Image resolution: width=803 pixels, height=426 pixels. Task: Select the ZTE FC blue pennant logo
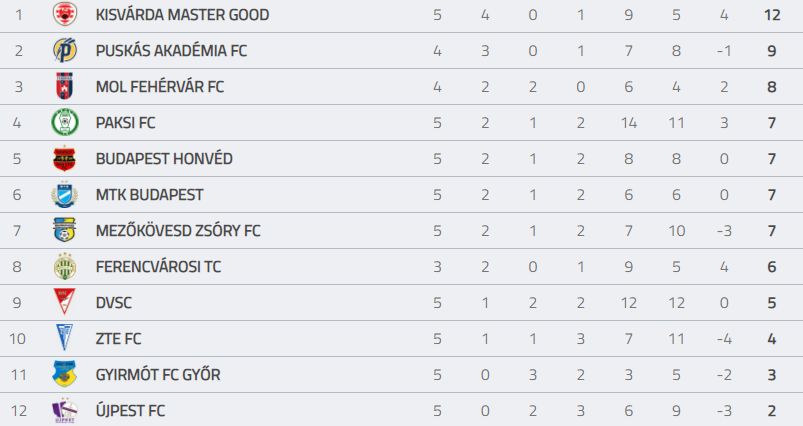(x=65, y=337)
